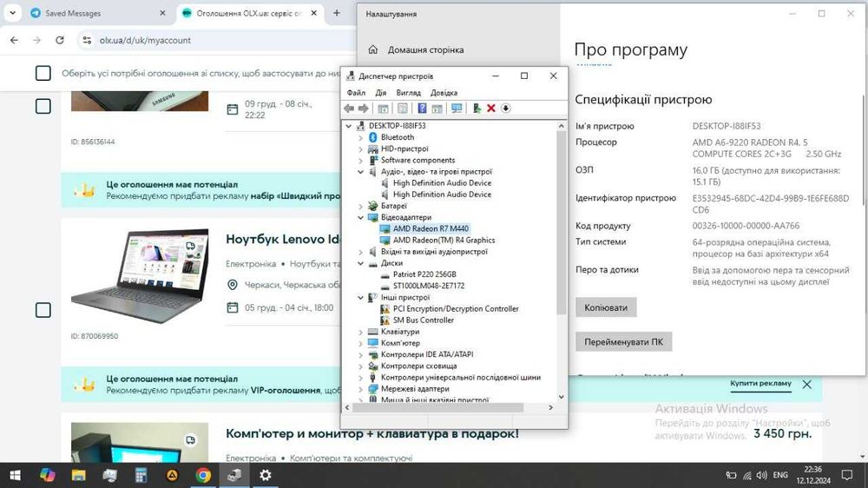
Task: Click the Forward arrow in Device Manager toolbar
Action: pyautogui.click(x=363, y=109)
